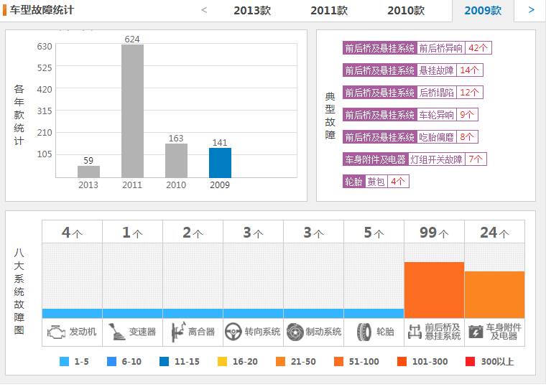Viewport: 546px width, 392px height.
Task: Select the axle and suspension (前后桥及悬挂系统) icon
Action: pos(415,332)
